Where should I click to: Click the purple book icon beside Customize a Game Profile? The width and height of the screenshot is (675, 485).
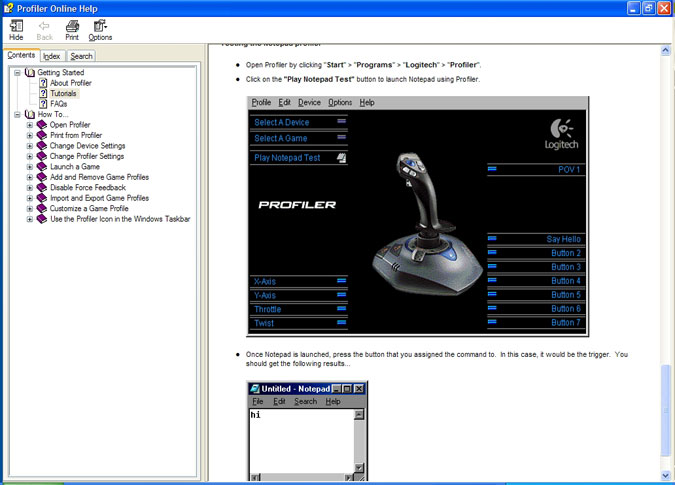click(x=42, y=208)
